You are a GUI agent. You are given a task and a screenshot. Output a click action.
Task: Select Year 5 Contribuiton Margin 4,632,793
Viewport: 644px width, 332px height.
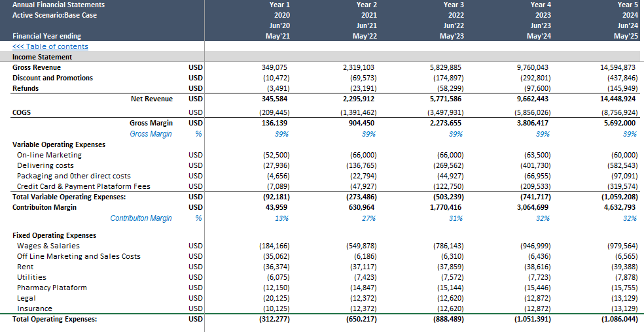point(619,207)
